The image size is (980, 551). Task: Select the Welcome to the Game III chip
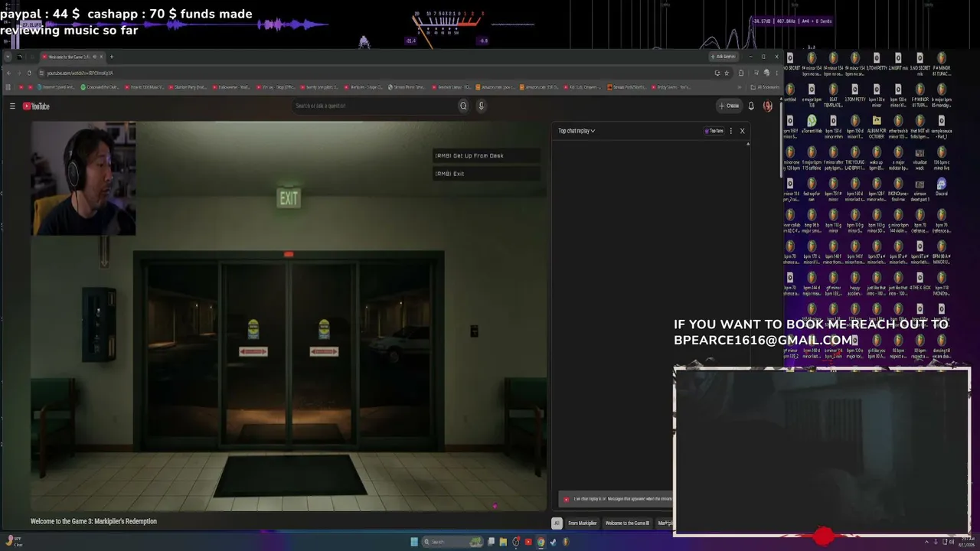point(627,523)
